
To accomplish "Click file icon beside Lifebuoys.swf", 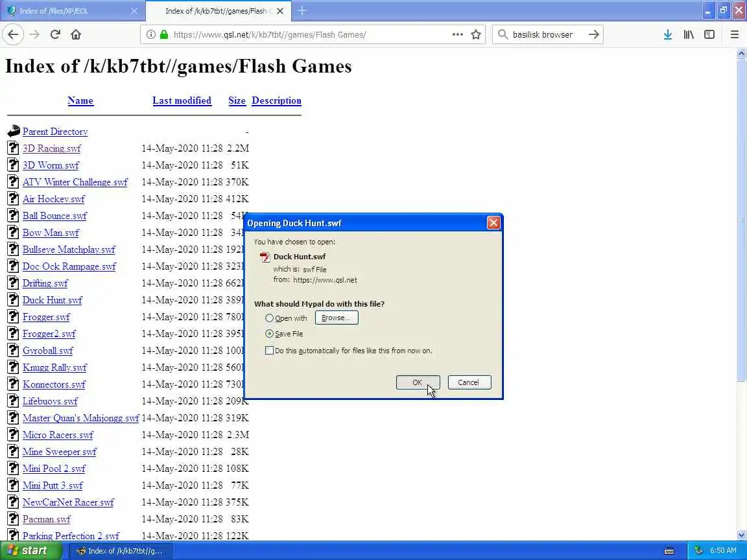I will 14,401.
